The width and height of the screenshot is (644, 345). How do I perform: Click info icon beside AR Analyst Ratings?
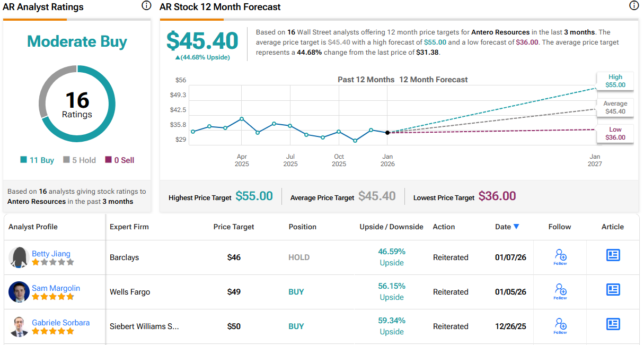click(x=146, y=6)
